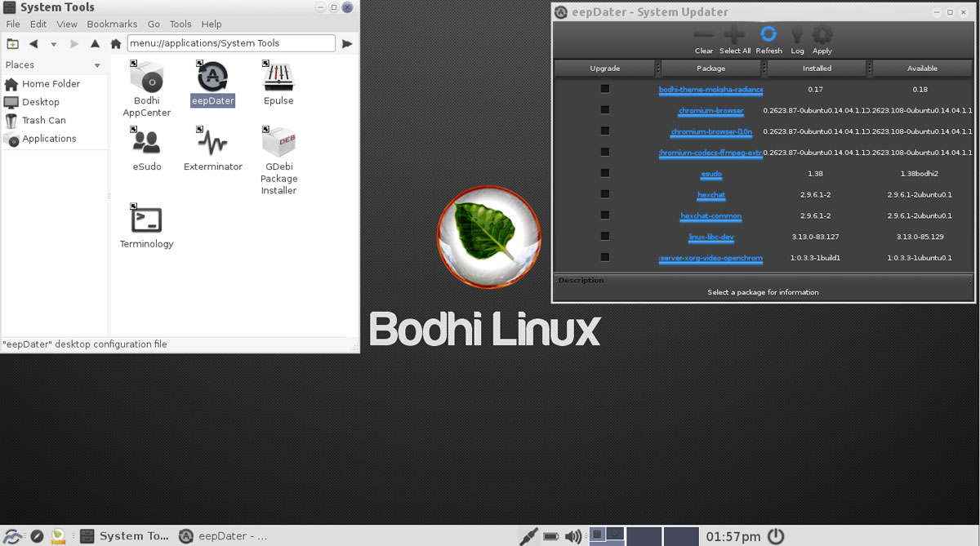
Task: Click the linux-libc-dev package link
Action: 711,237
